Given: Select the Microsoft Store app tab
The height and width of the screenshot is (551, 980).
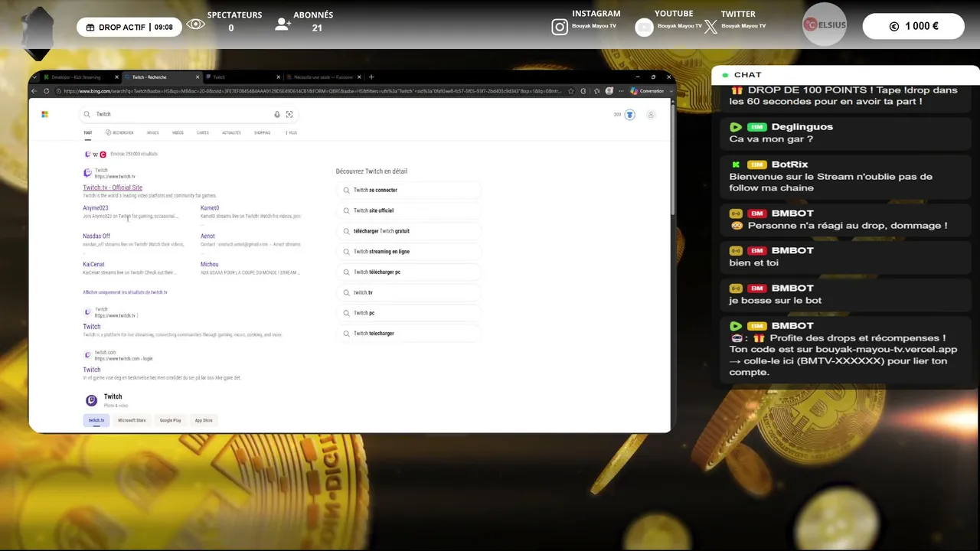Looking at the screenshot, I should tap(132, 421).
